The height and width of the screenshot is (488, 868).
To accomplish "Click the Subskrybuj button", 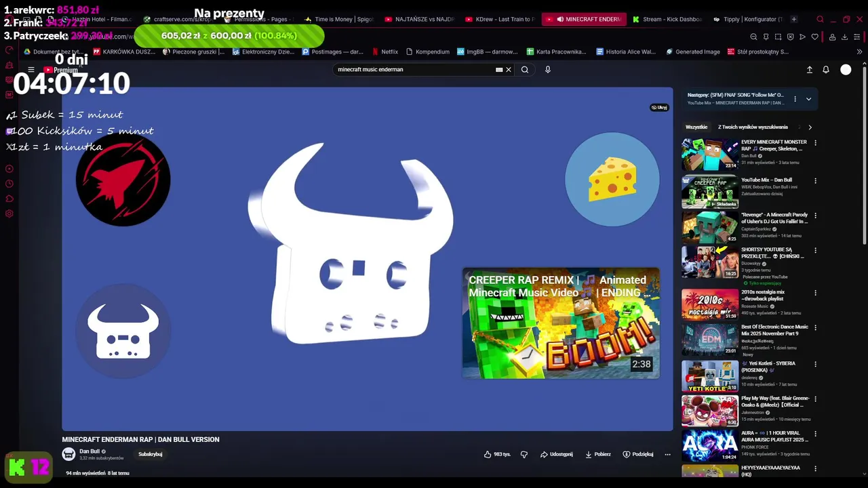I will pyautogui.click(x=151, y=454).
